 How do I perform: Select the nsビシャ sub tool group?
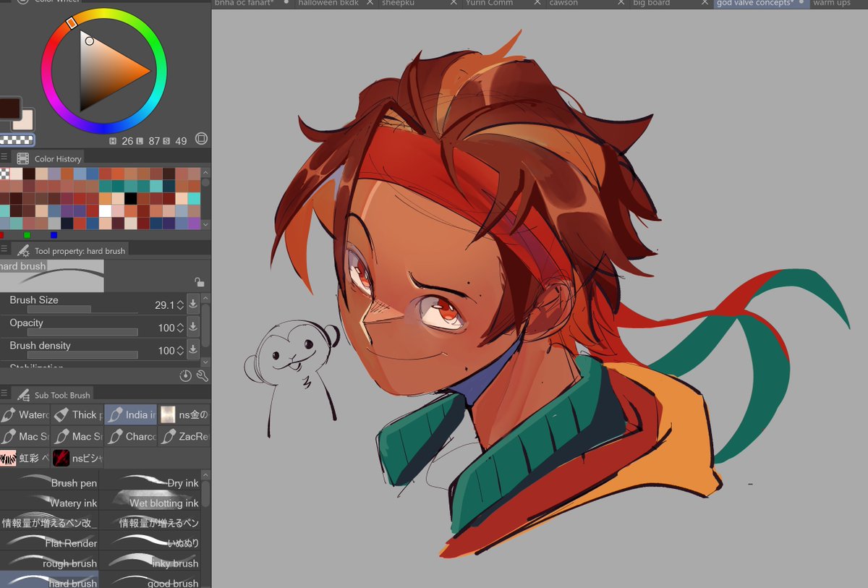pos(78,458)
